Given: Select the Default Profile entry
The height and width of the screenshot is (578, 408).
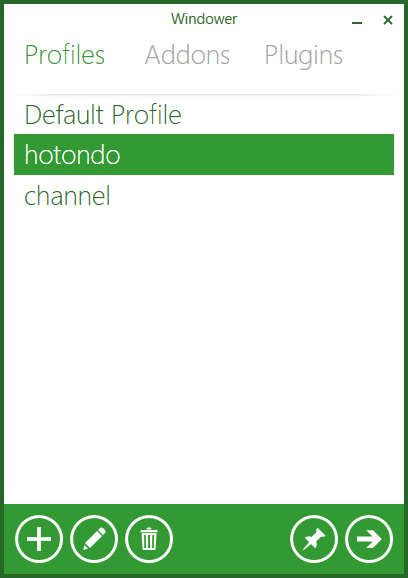Looking at the screenshot, I should pyautogui.click(x=204, y=114).
